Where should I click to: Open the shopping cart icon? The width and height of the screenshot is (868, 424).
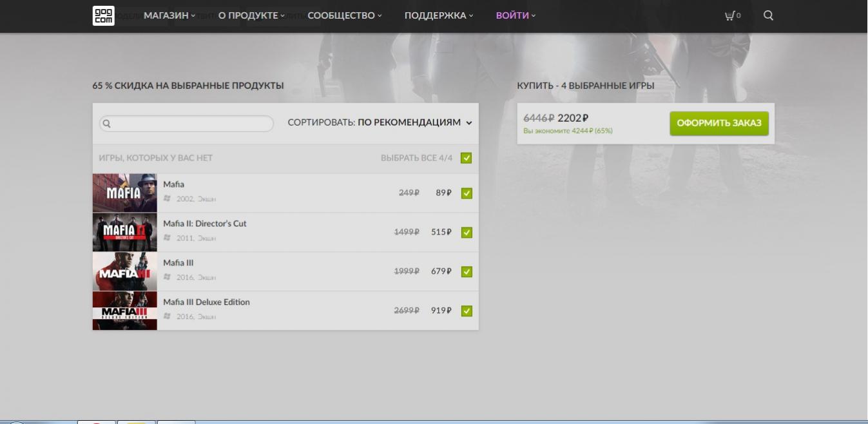(732, 15)
